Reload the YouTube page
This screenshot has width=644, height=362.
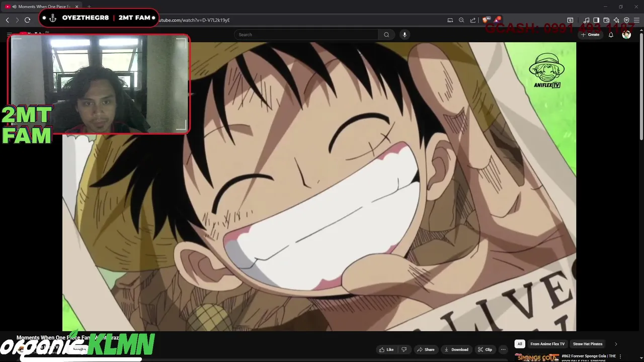click(28, 20)
